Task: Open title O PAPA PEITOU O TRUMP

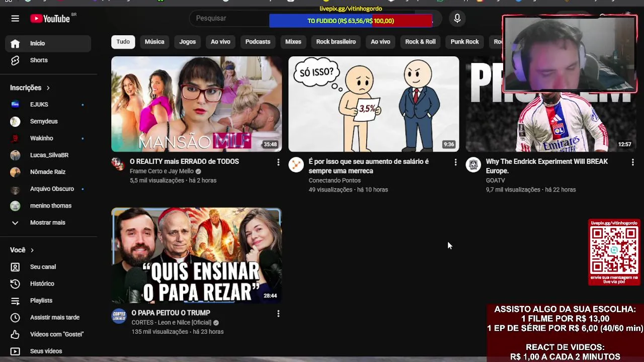Action: click(171, 313)
